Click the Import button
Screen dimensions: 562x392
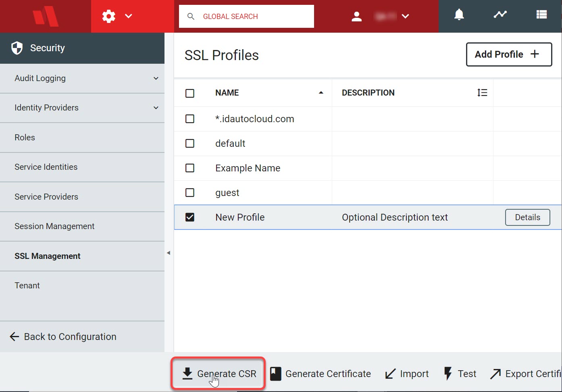coord(407,374)
